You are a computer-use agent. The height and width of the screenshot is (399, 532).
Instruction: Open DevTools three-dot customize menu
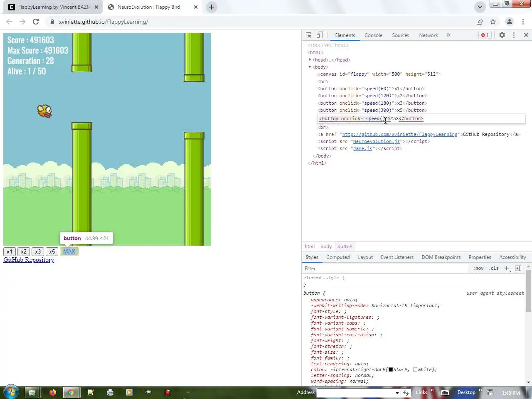[x=514, y=35]
